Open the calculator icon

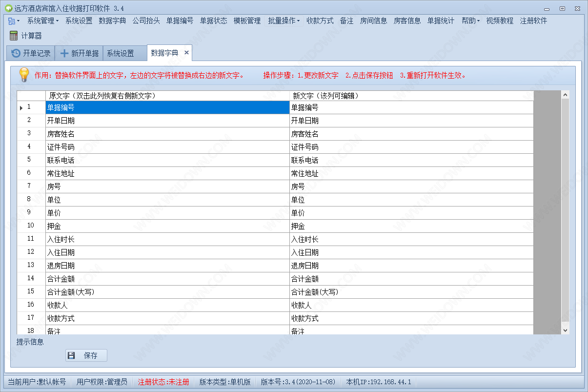(14, 36)
